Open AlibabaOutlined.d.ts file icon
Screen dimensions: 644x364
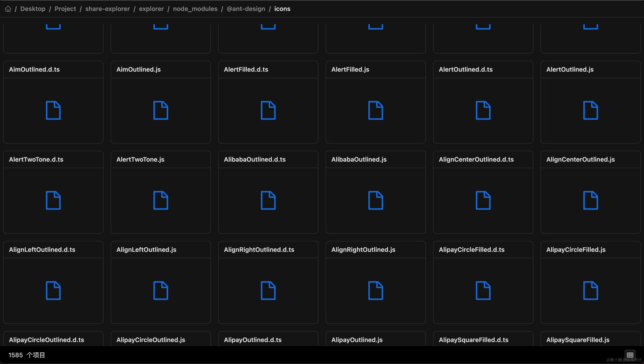point(268,200)
